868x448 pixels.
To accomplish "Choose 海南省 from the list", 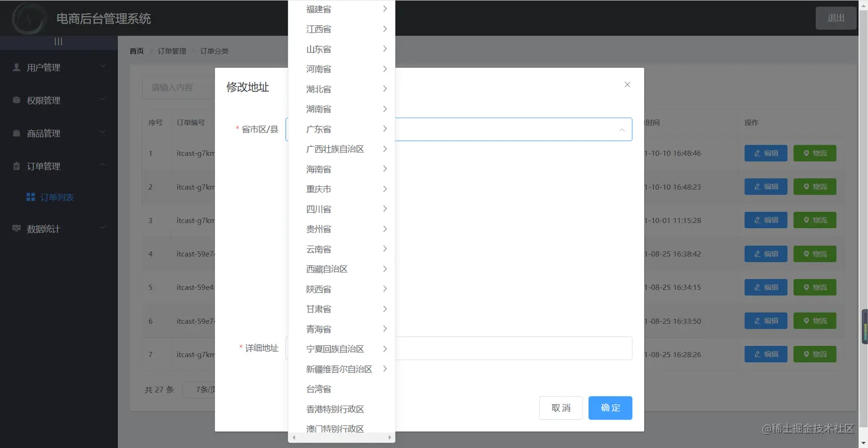I will pyautogui.click(x=342, y=169).
